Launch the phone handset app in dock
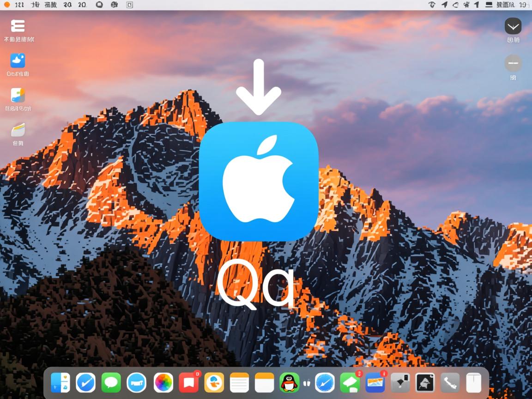Screen dimensions: 532x399 pyautogui.click(x=449, y=383)
